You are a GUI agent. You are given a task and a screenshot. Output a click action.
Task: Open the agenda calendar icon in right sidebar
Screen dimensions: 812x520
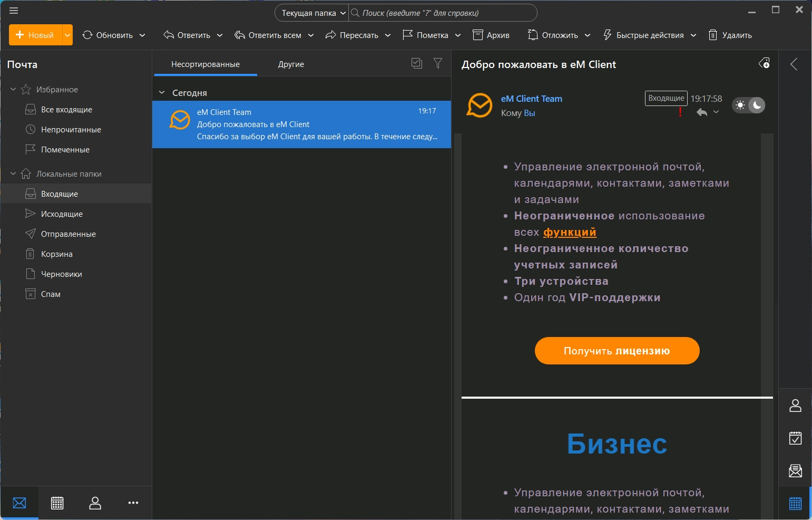tap(795, 504)
